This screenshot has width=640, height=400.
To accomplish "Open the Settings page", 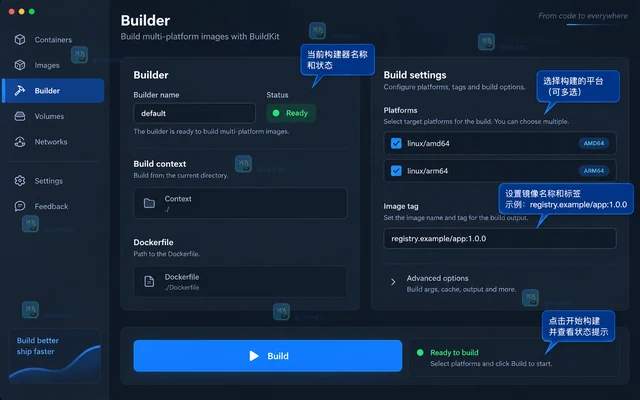I will pos(53,180).
